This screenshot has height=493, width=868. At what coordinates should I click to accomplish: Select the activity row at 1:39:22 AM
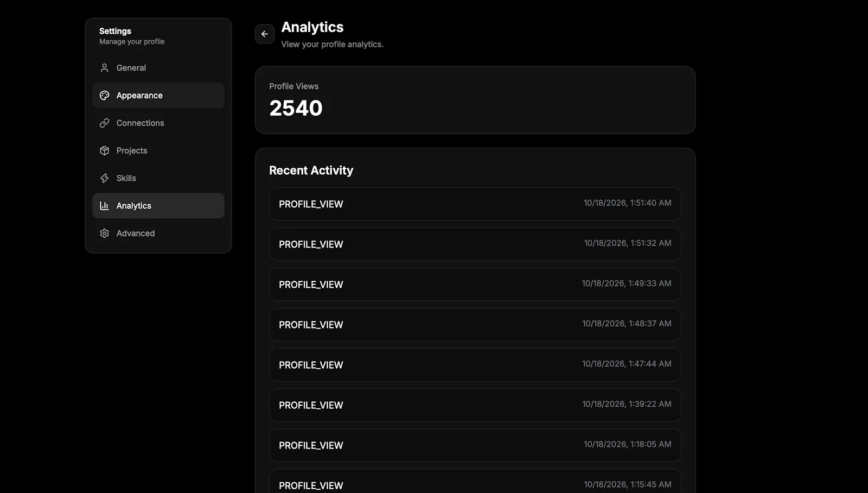point(475,405)
